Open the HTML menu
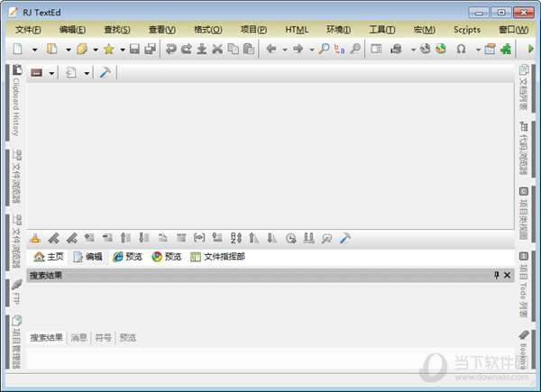The width and height of the screenshot is (541, 392). [297, 30]
